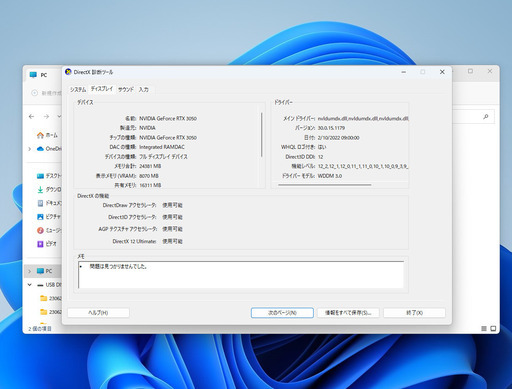
Task: Open OneDrive in Explorer sidebar
Action: pyautogui.click(x=49, y=149)
